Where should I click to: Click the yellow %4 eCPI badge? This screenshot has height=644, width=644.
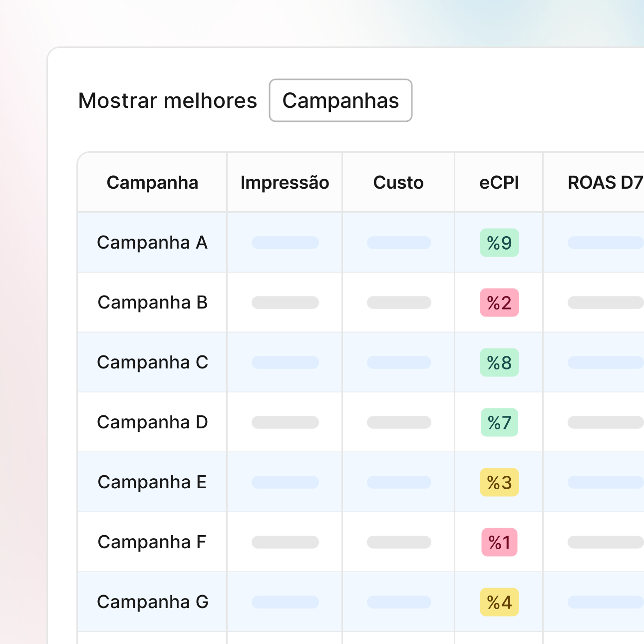[499, 603]
